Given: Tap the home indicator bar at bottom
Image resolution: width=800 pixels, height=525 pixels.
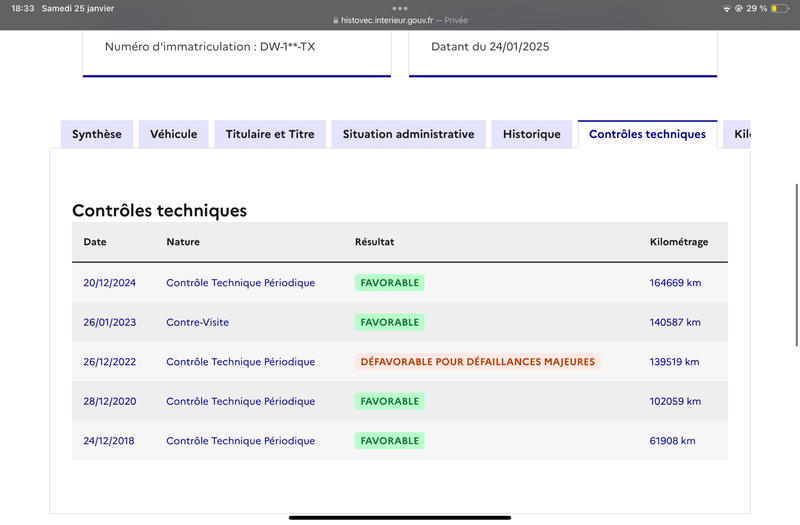Looking at the screenshot, I should (x=400, y=517).
